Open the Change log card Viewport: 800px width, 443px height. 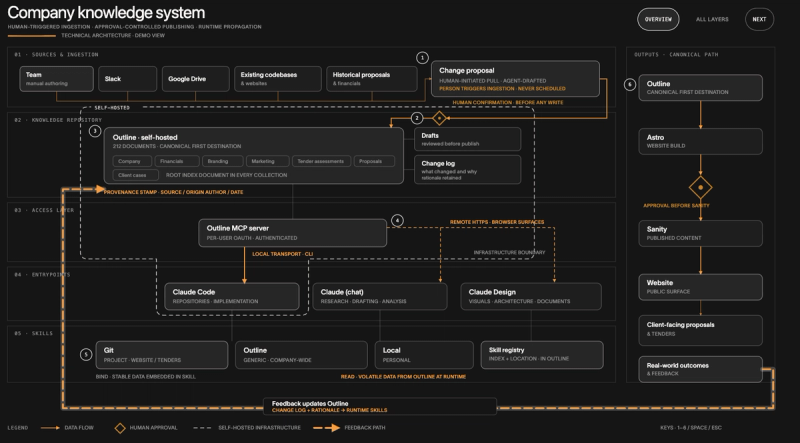467,169
